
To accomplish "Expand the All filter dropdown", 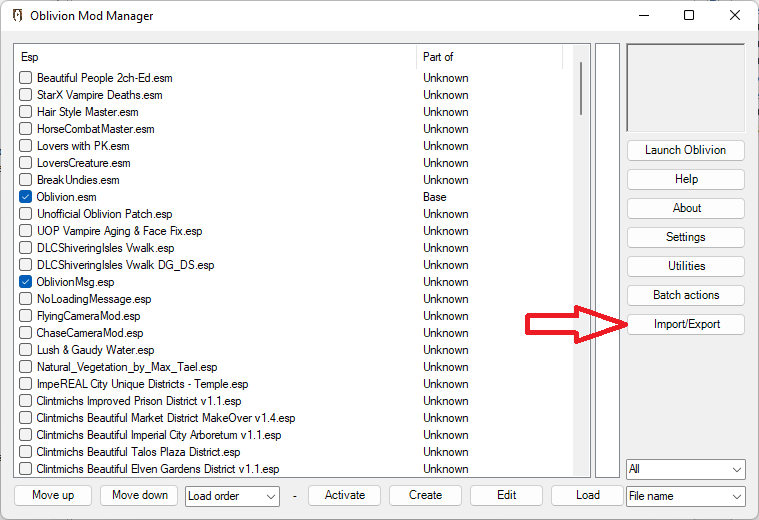I will (x=685, y=469).
